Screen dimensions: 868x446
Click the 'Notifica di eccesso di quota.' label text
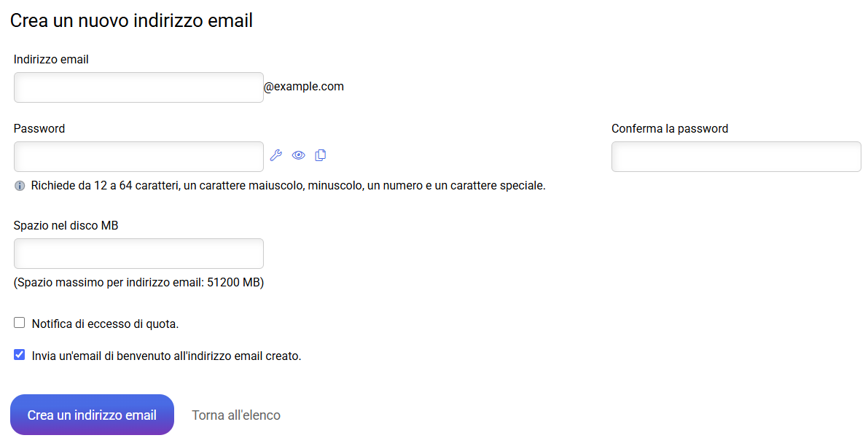106,324
